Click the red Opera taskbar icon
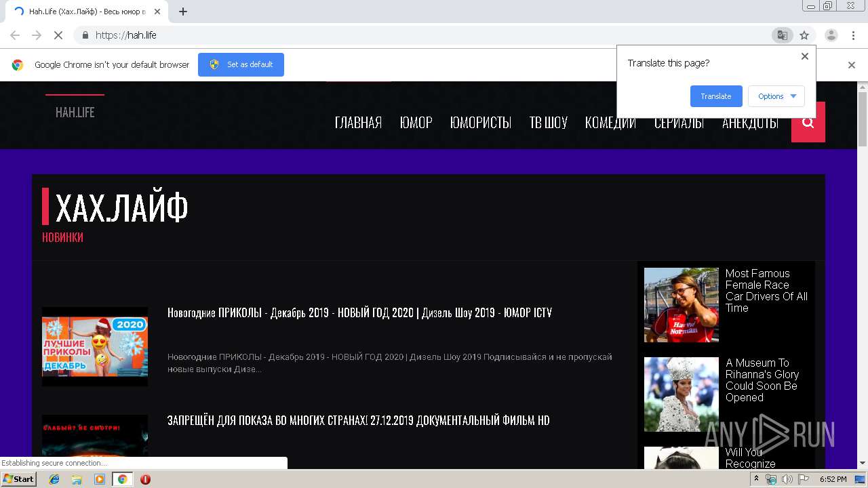 click(x=145, y=479)
